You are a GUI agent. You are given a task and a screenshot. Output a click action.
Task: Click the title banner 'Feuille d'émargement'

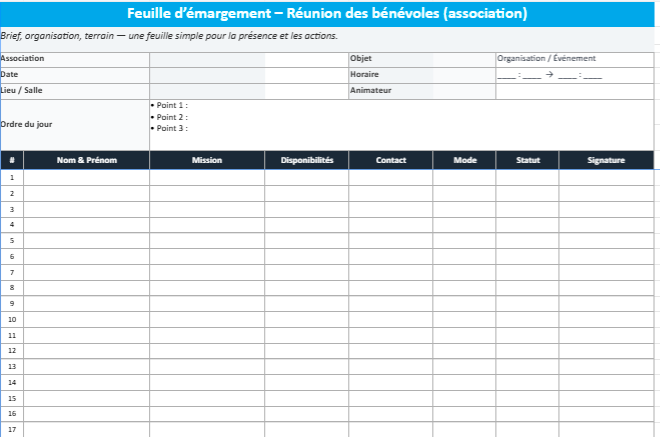327,14
